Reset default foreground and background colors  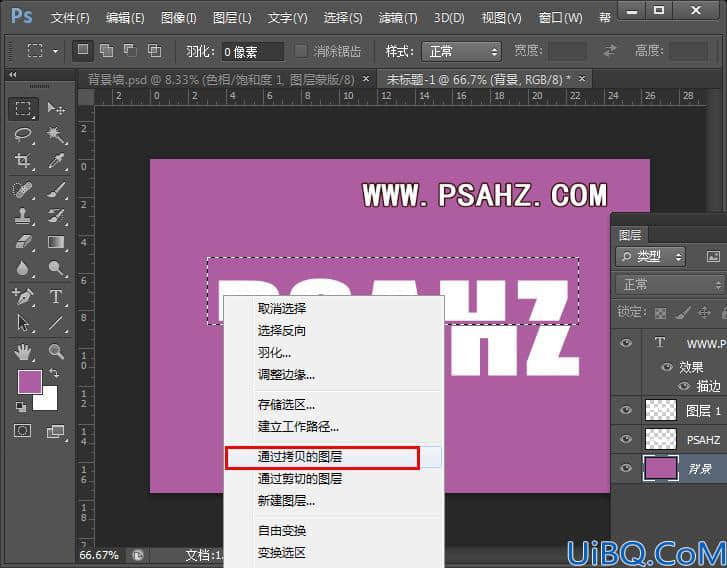pyautogui.click(x=20, y=407)
